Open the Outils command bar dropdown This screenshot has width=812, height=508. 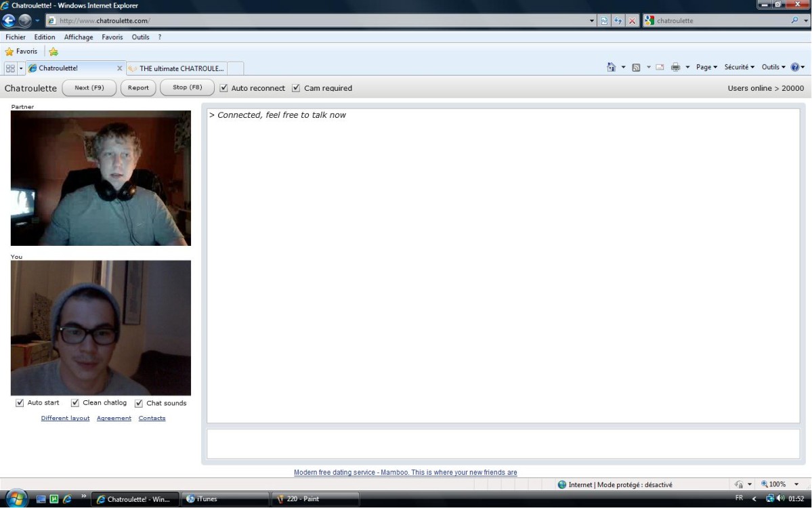(x=773, y=67)
